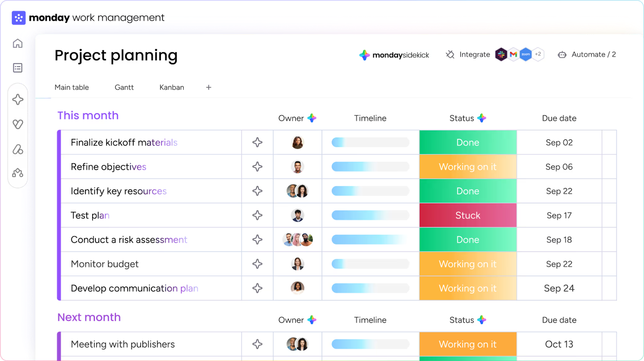This screenshot has height=361, width=644.
Task: Open the Gmail integration icon
Action: coord(513,54)
